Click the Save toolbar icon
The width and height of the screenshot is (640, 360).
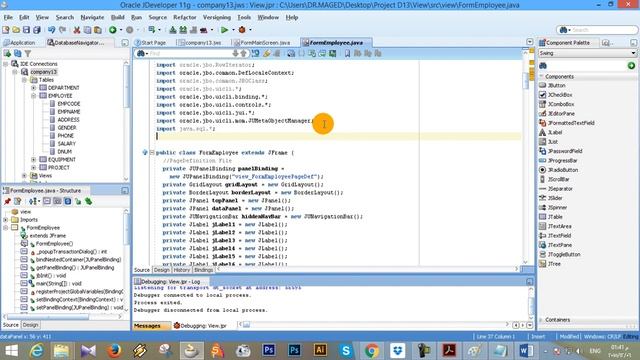tap(26, 30)
